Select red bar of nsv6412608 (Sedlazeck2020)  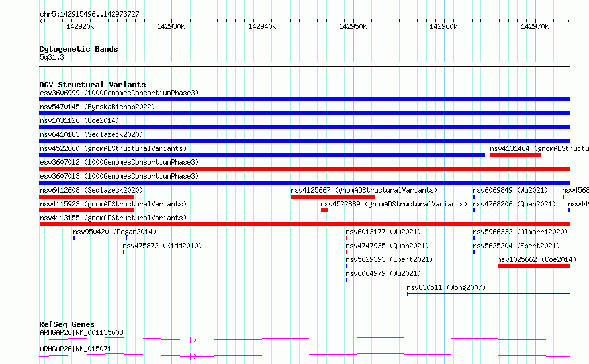pyautogui.click(x=87, y=197)
